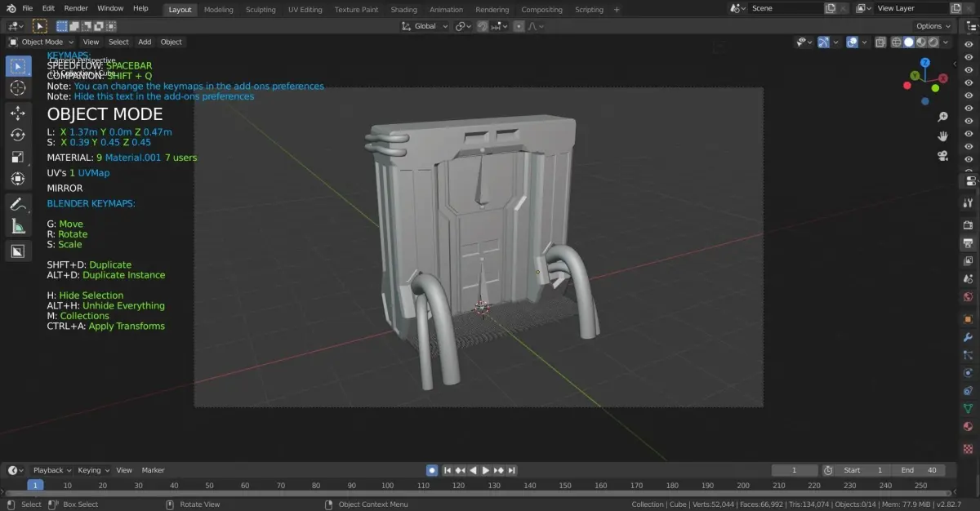Select the Move tool in toolbar
The width and height of the screenshot is (980, 511).
click(18, 113)
